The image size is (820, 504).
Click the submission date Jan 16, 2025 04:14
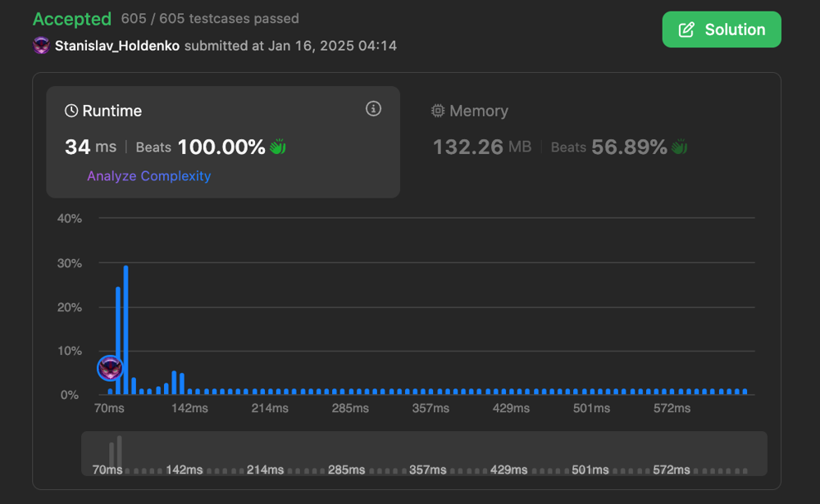332,46
